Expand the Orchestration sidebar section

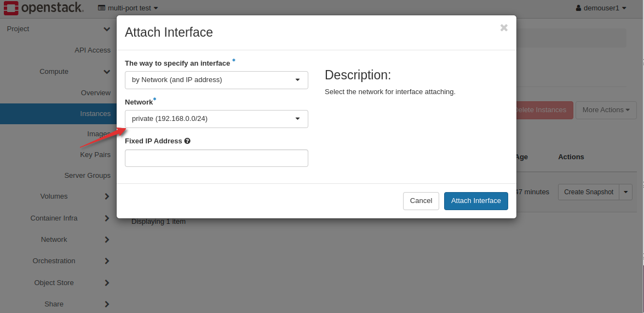pyautogui.click(x=107, y=261)
